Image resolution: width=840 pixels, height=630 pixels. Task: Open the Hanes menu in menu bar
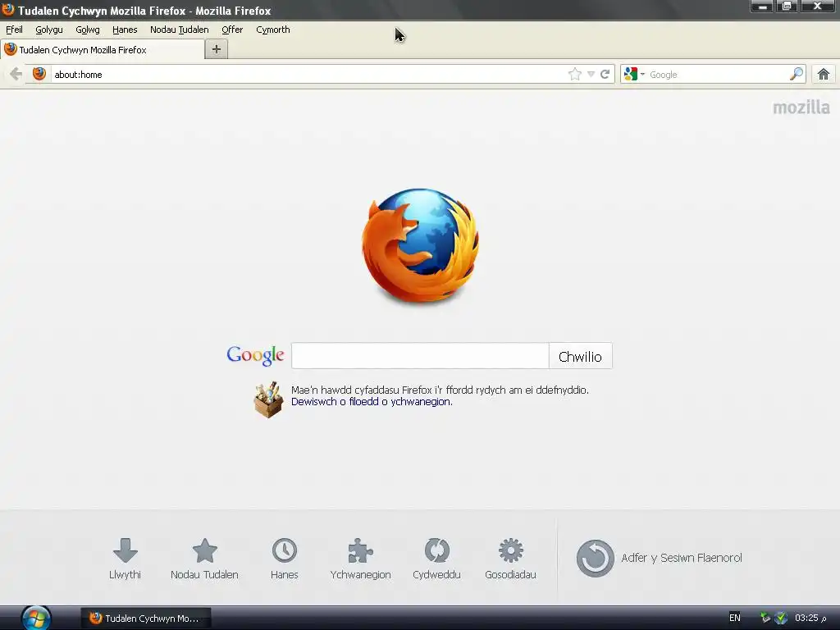click(x=125, y=30)
